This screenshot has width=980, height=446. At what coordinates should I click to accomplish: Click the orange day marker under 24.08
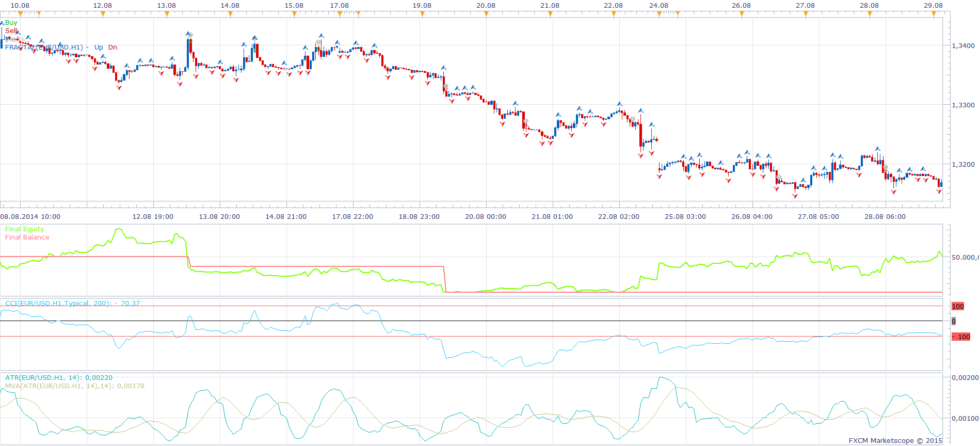659,14
